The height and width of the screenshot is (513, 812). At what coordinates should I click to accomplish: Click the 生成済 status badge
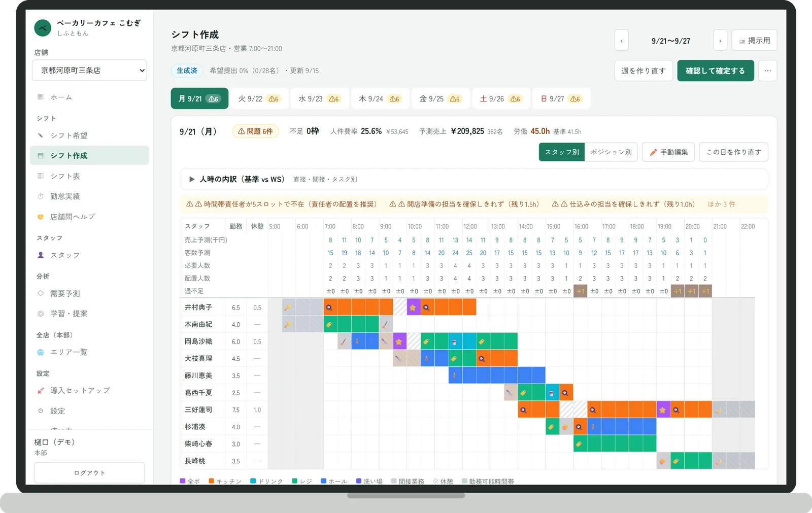click(x=187, y=71)
